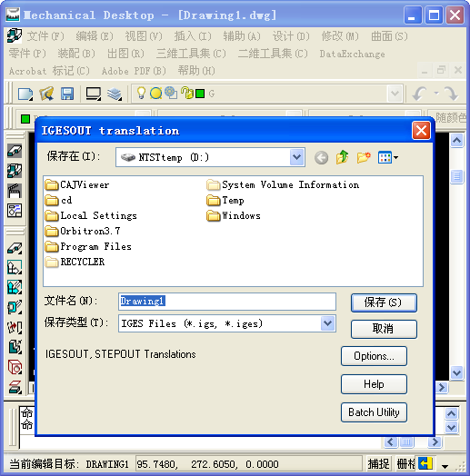The width and height of the screenshot is (470, 476).
Task: Click the New drawing toolbar icon
Action: tap(25, 94)
